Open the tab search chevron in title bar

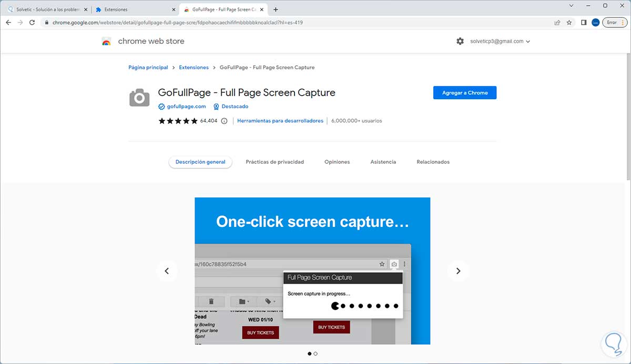pos(572,5)
